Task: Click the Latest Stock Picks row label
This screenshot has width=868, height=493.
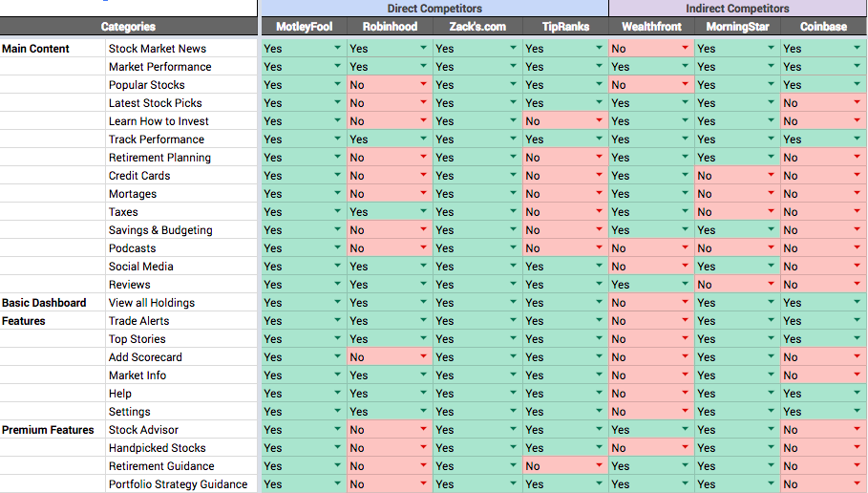Action: pyautogui.click(x=155, y=102)
